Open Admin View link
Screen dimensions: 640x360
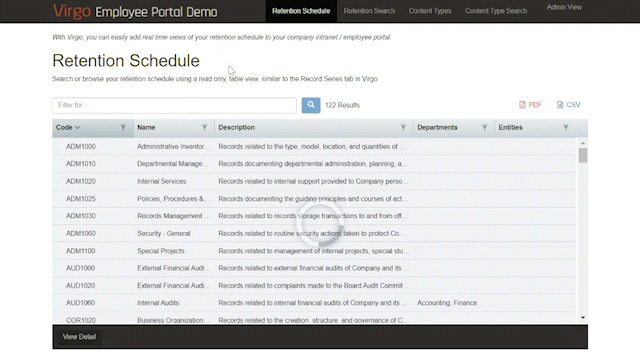click(564, 7)
